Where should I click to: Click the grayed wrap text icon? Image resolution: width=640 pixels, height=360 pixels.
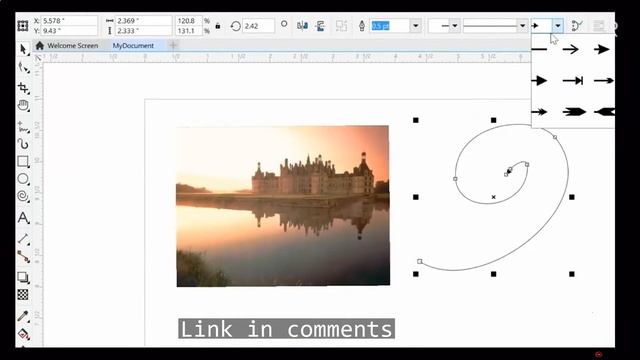pos(598,26)
